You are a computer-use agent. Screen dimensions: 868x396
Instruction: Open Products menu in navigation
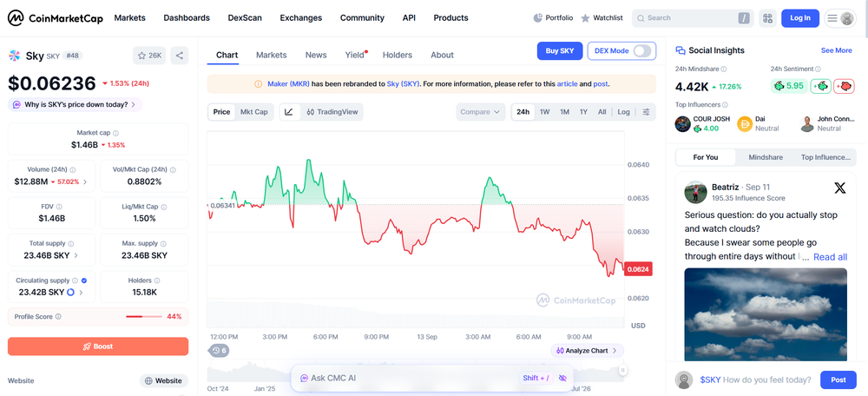[x=450, y=17]
